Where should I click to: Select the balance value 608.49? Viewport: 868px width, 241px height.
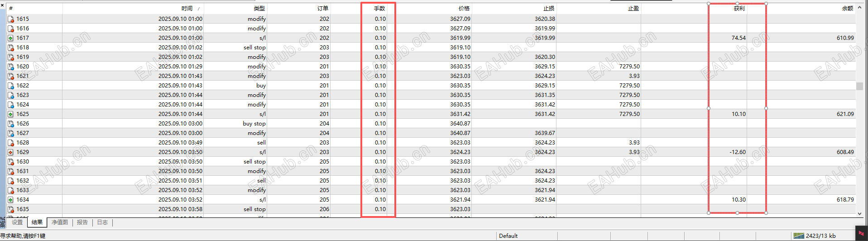click(845, 152)
